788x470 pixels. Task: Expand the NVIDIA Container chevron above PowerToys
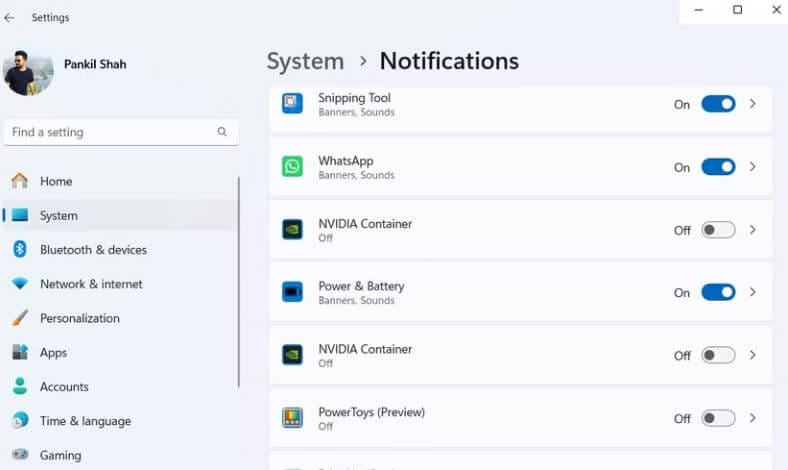(x=752, y=354)
